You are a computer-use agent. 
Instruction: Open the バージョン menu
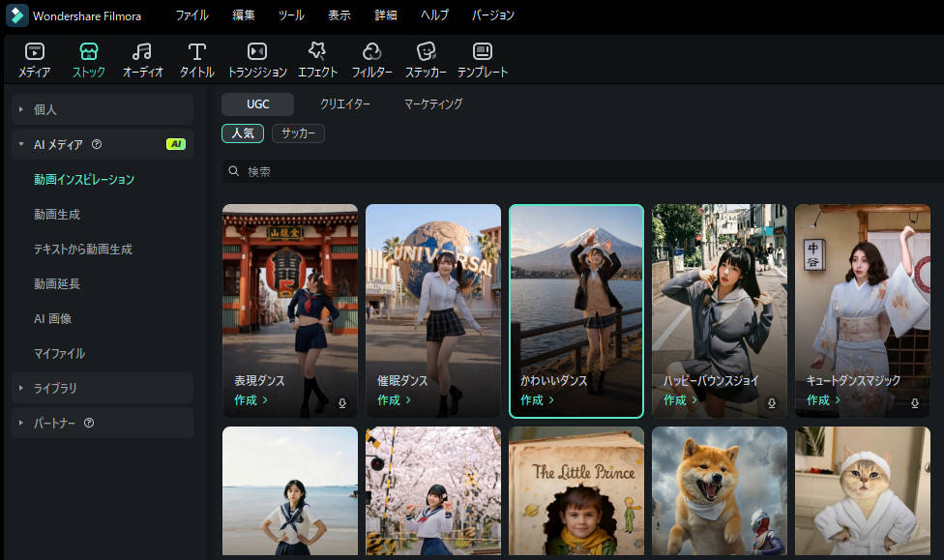click(x=493, y=15)
